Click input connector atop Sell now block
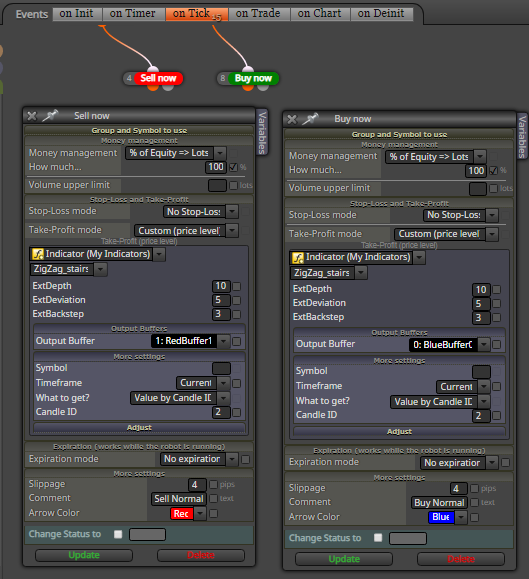529x579 pixels. pyautogui.click(x=153, y=69)
